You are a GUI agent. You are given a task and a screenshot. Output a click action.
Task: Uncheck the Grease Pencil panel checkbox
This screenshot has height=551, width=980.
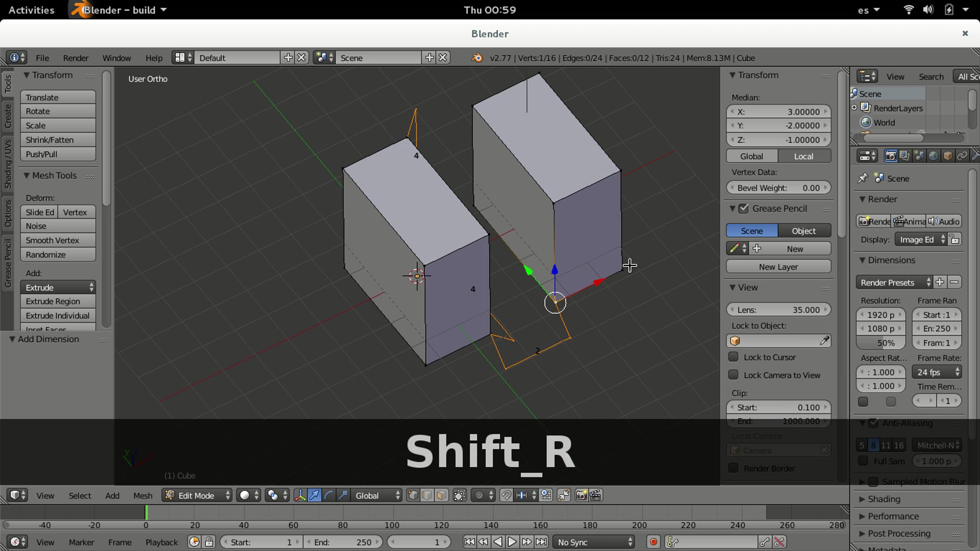click(744, 209)
